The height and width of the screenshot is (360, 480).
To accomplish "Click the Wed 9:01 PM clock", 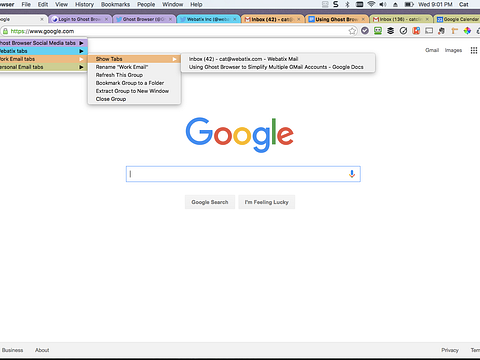I will (x=435, y=4).
